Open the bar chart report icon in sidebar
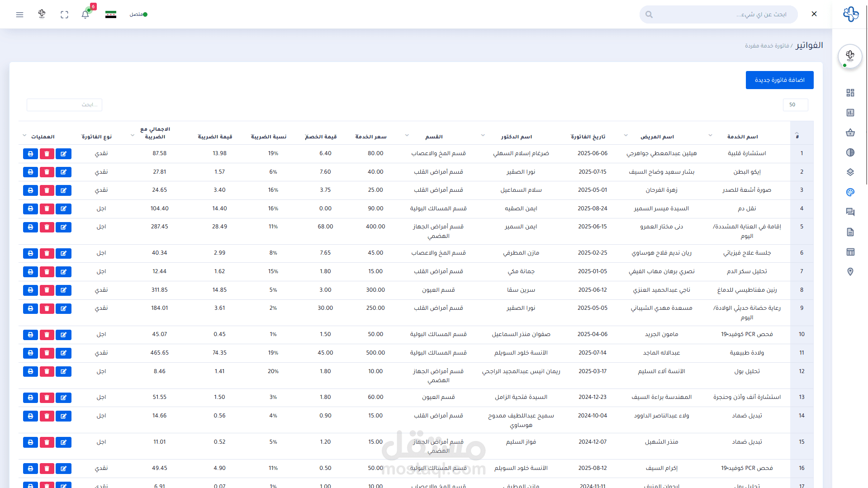This screenshot has height=488, width=868. click(x=850, y=113)
